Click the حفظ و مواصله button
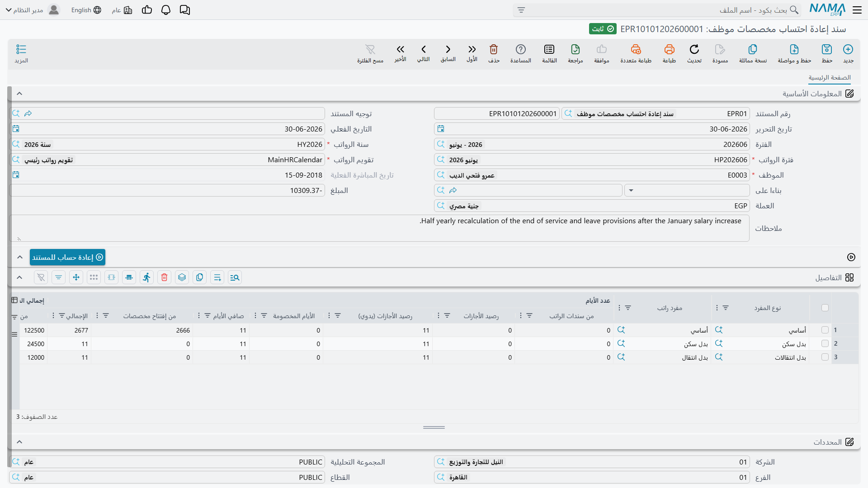868x488 pixels. coord(794,53)
